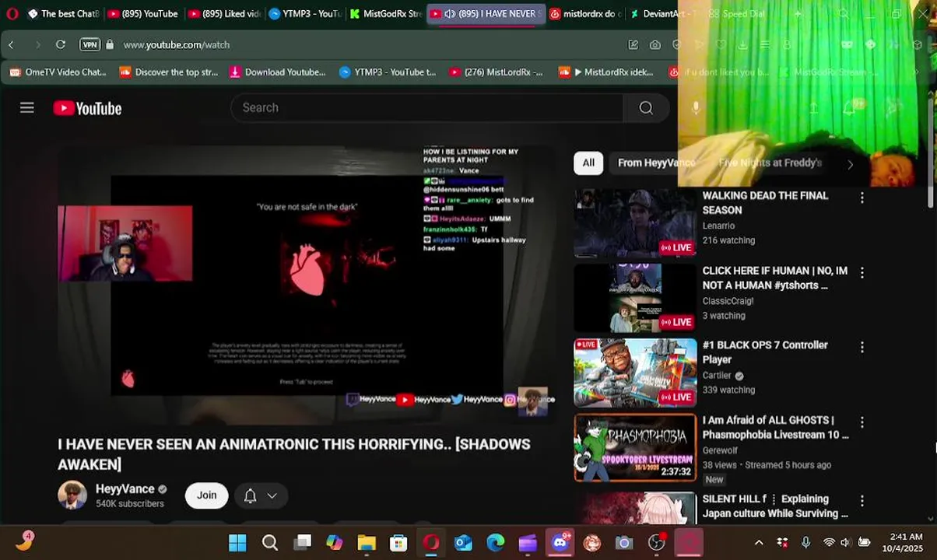Open options menu for SILENT HILL f video

click(x=862, y=501)
